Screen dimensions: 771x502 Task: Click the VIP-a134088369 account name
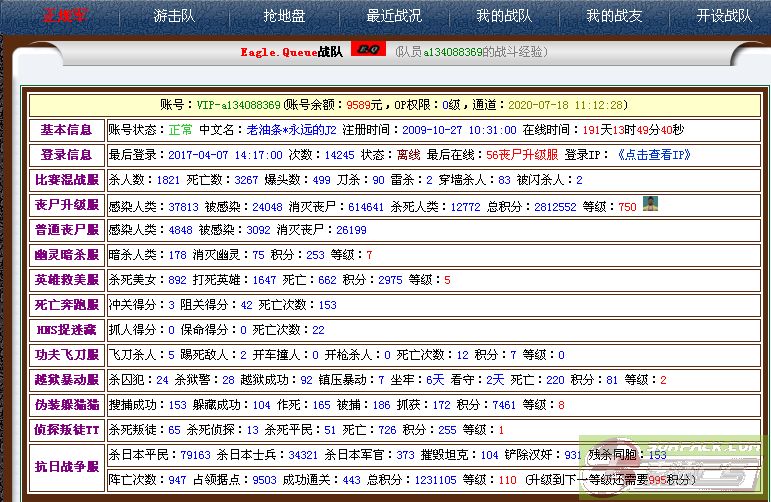click(238, 105)
